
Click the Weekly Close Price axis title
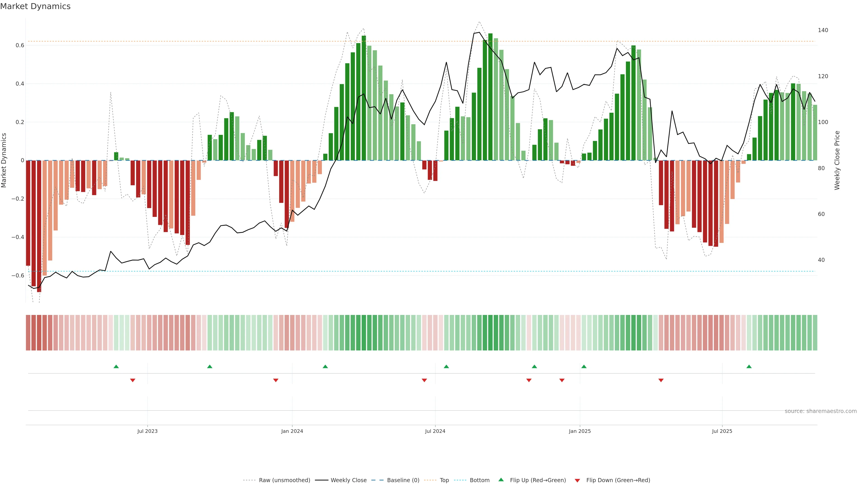(837, 160)
